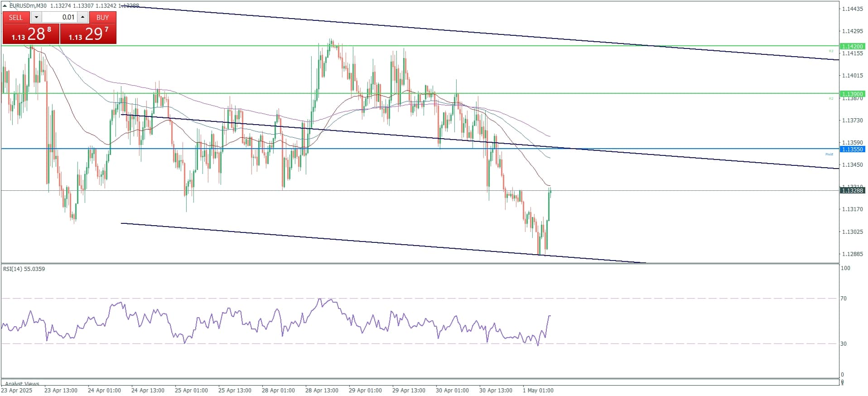Click the 1.14435 price scale label
868x396 pixels.
[x=852, y=9]
